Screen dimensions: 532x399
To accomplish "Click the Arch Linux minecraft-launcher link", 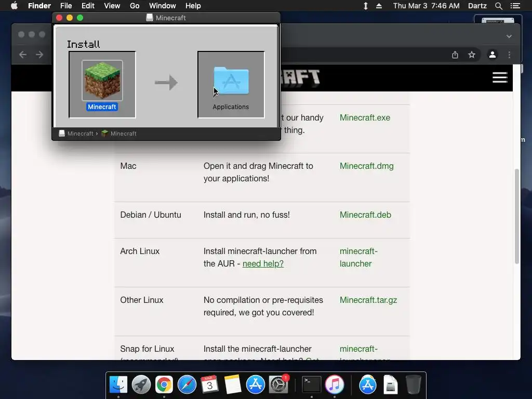I will [x=358, y=257].
